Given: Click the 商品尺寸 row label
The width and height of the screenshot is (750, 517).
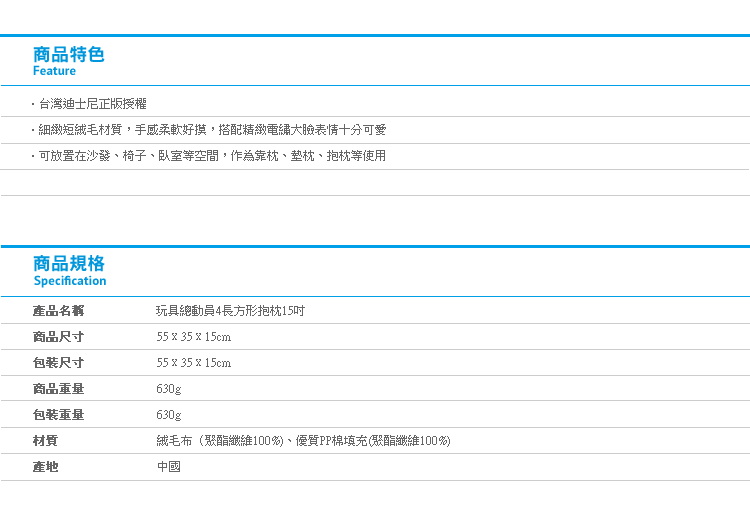Looking at the screenshot, I should coord(58,337).
